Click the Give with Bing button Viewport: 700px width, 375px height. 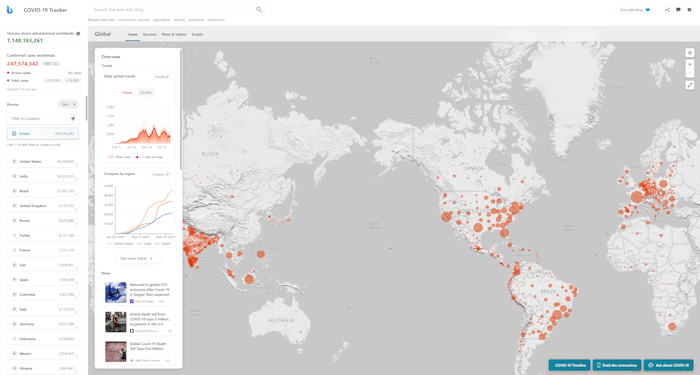click(x=635, y=10)
